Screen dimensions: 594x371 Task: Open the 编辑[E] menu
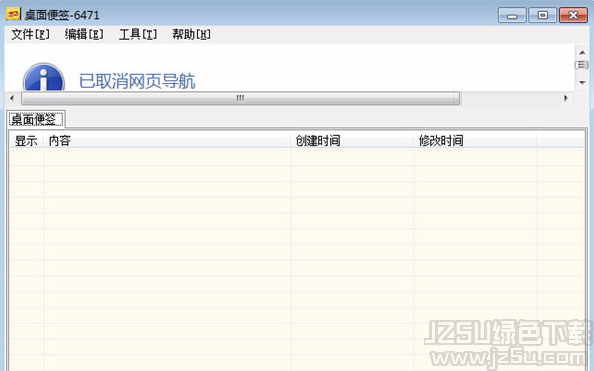pyautogui.click(x=84, y=34)
